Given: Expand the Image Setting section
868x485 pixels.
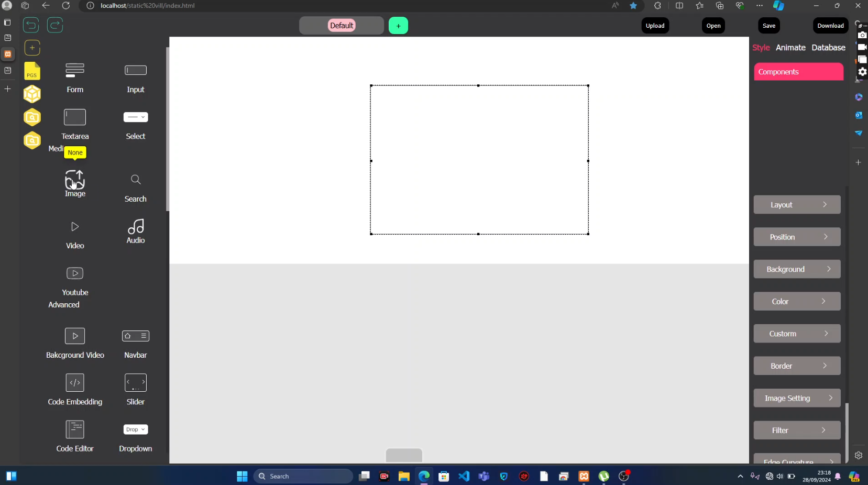Looking at the screenshot, I should [797, 398].
